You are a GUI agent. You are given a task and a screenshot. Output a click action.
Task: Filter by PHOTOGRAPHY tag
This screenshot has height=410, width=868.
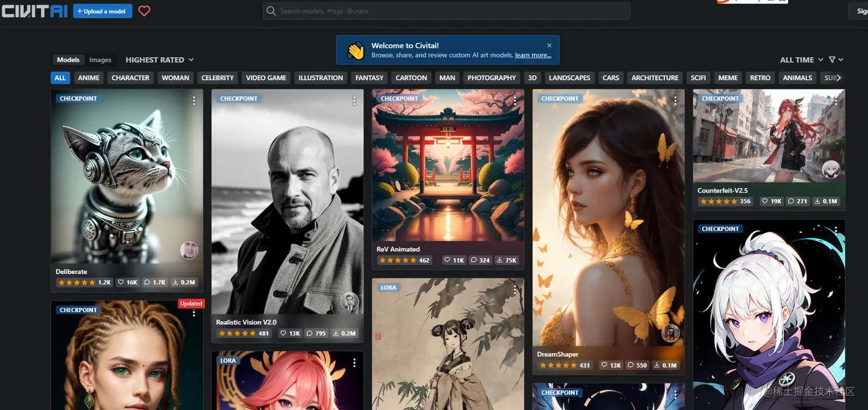[x=492, y=78]
